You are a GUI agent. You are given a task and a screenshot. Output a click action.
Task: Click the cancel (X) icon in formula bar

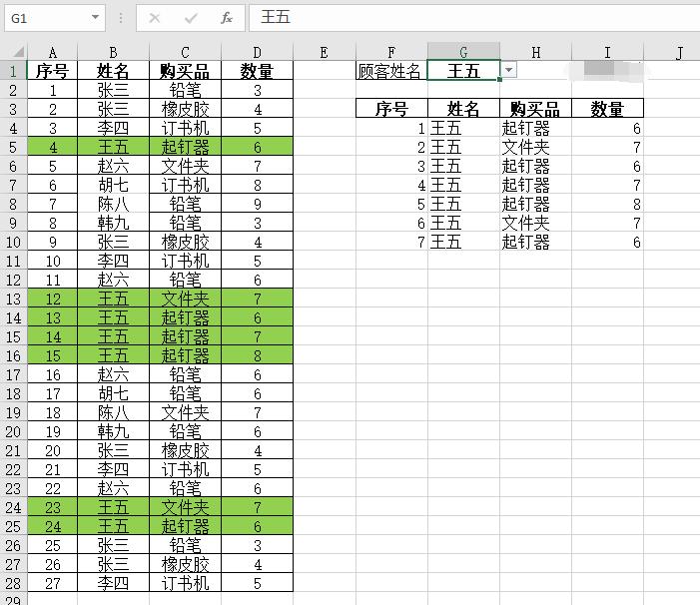click(155, 18)
